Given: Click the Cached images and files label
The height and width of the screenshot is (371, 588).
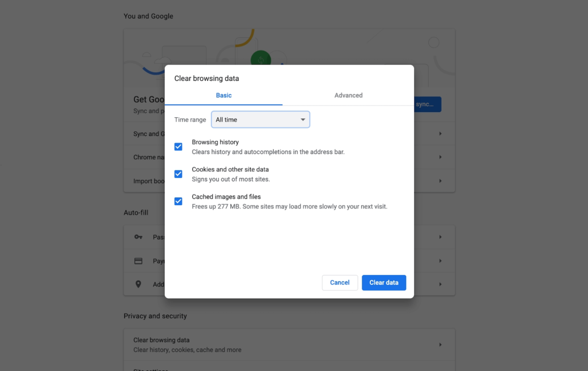Looking at the screenshot, I should click(x=226, y=196).
